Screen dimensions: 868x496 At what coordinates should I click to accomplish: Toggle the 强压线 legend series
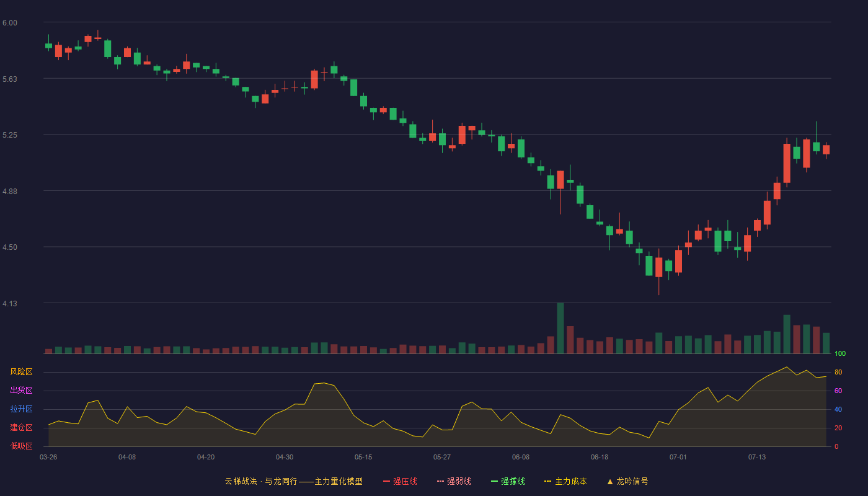[x=400, y=481]
